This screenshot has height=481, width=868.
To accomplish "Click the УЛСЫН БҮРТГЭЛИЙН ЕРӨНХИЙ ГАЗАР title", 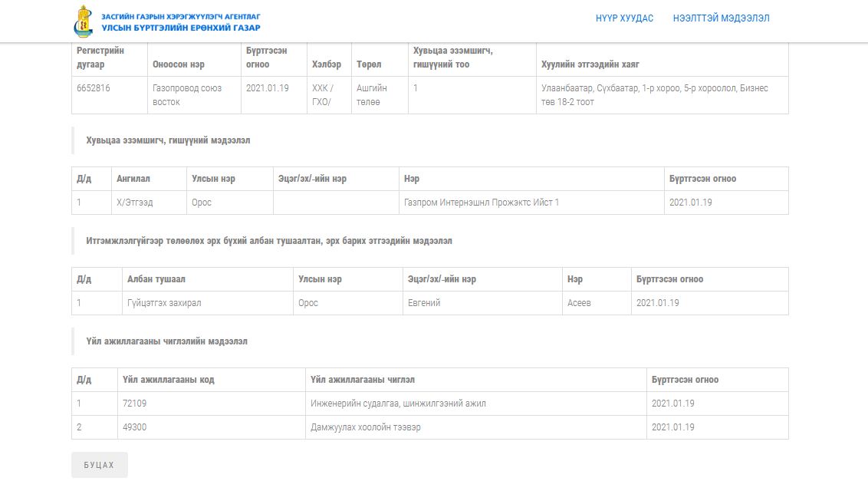I will 181,28.
